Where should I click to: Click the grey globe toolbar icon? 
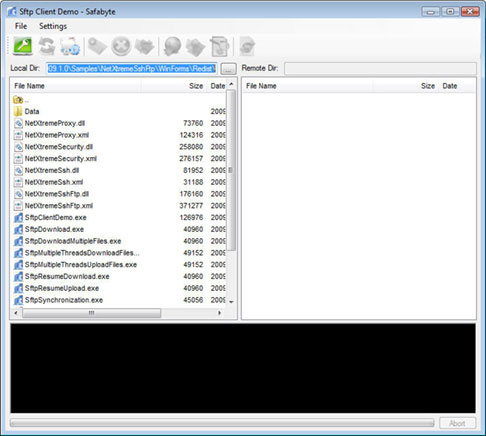pyautogui.click(x=172, y=46)
